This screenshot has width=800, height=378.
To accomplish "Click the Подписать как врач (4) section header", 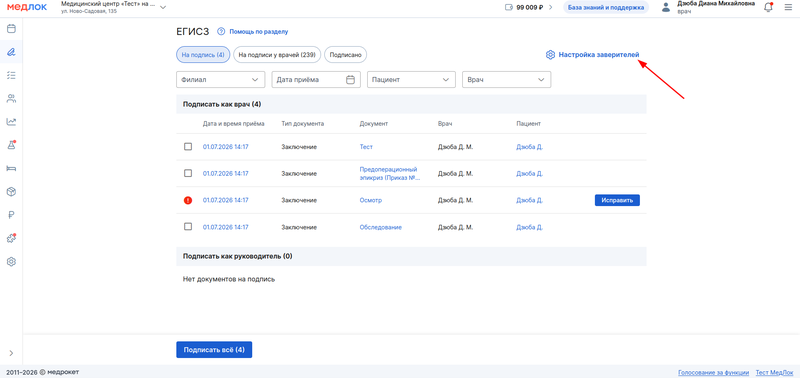I will 411,104.
